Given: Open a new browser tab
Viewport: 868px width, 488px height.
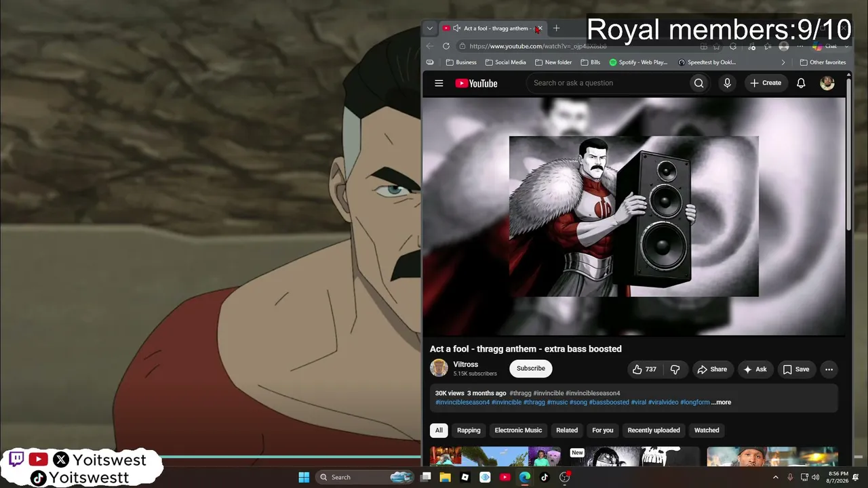Looking at the screenshot, I should (556, 28).
